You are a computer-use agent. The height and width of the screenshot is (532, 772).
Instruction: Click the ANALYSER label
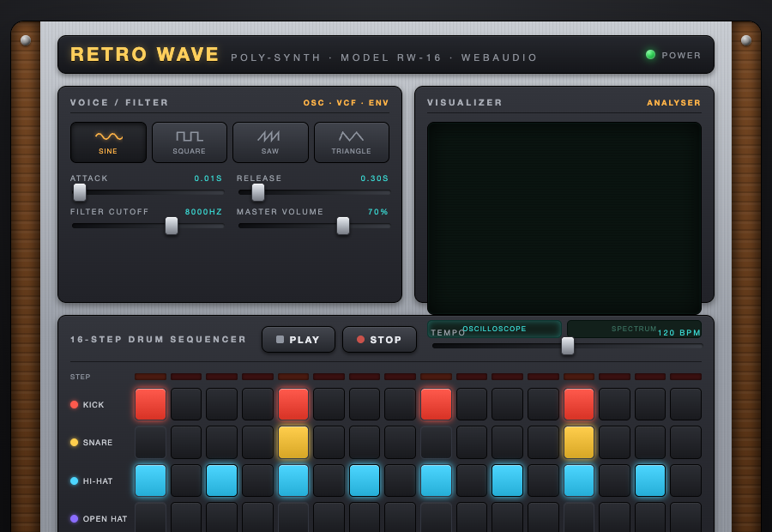pyautogui.click(x=674, y=102)
